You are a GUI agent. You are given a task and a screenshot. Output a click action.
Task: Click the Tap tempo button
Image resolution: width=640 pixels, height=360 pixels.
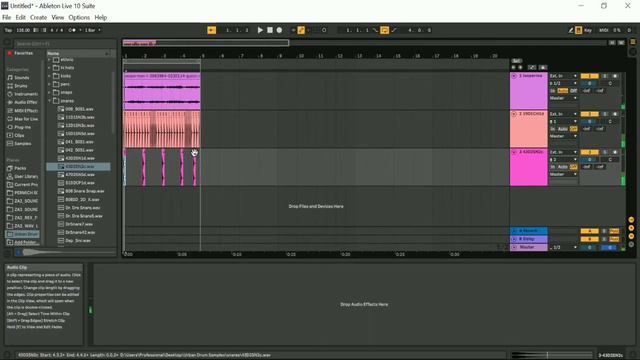tap(8, 30)
